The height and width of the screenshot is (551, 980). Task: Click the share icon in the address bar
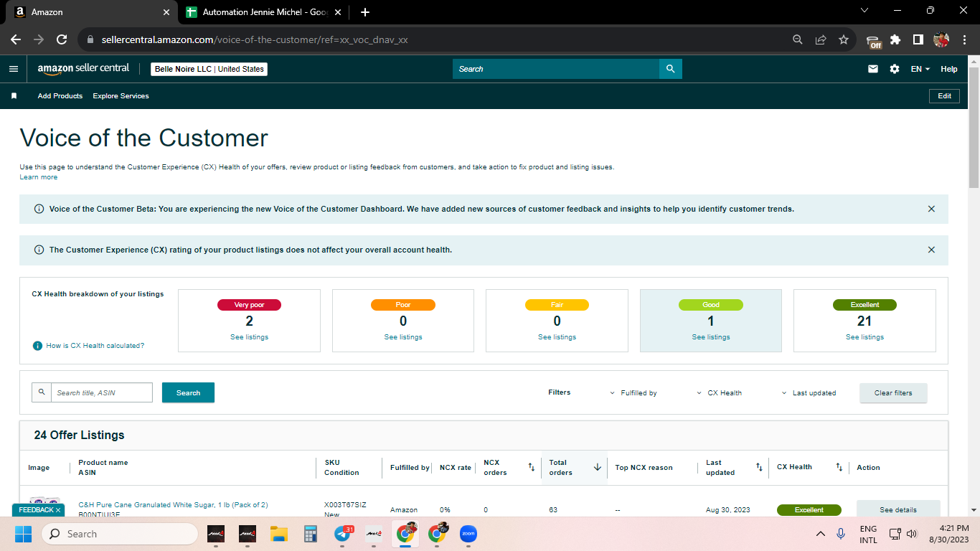(821, 39)
